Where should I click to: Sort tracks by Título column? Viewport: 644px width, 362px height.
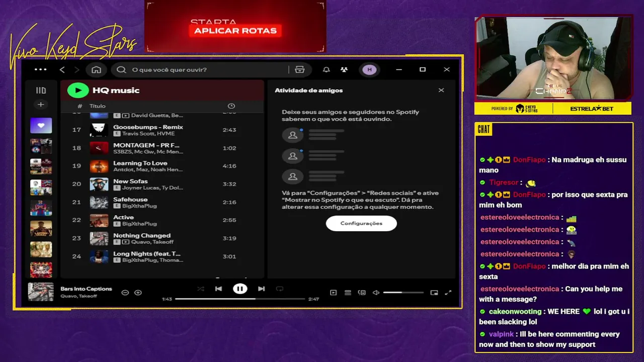coord(98,106)
